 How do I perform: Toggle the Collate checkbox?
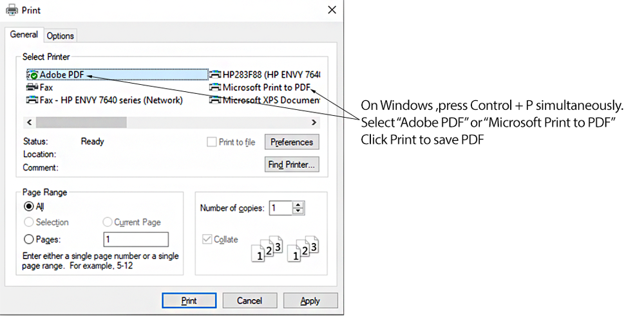(x=207, y=239)
